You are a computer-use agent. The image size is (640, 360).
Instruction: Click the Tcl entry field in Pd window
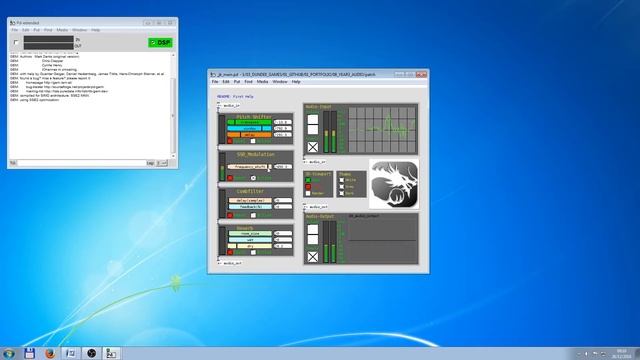[81, 163]
